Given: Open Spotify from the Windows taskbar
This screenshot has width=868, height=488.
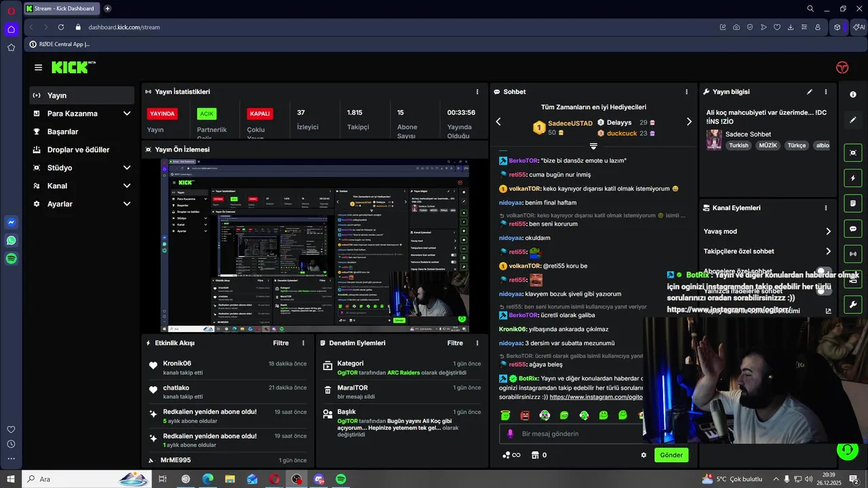Looking at the screenshot, I should tap(341, 479).
